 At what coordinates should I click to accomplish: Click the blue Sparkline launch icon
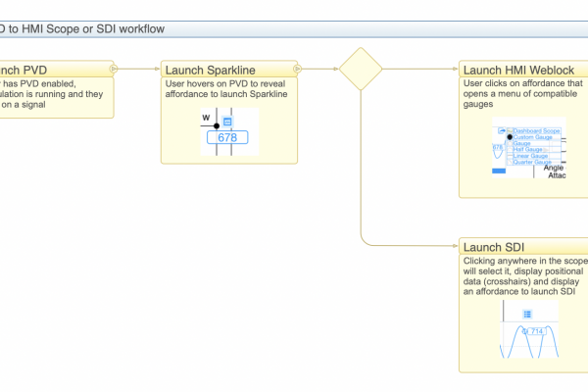227,122
